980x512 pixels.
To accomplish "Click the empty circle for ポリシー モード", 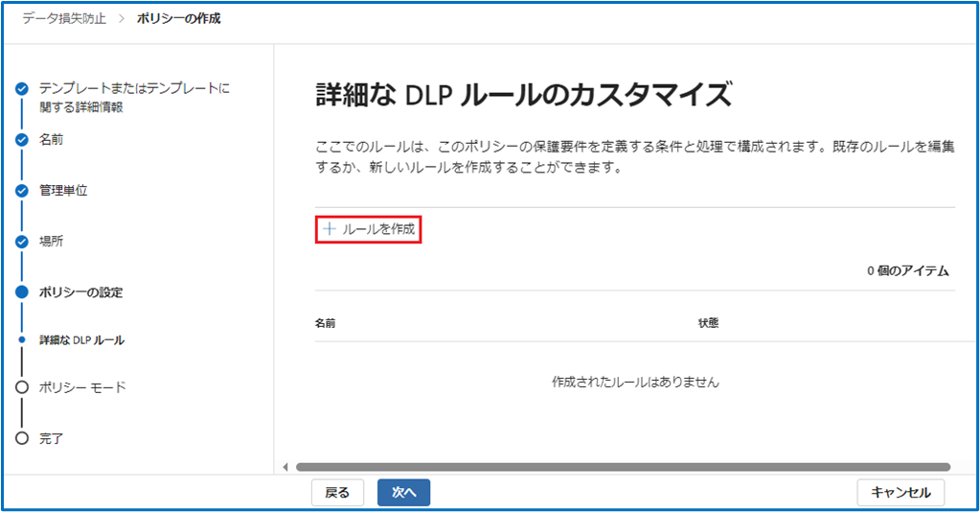I will [21, 387].
